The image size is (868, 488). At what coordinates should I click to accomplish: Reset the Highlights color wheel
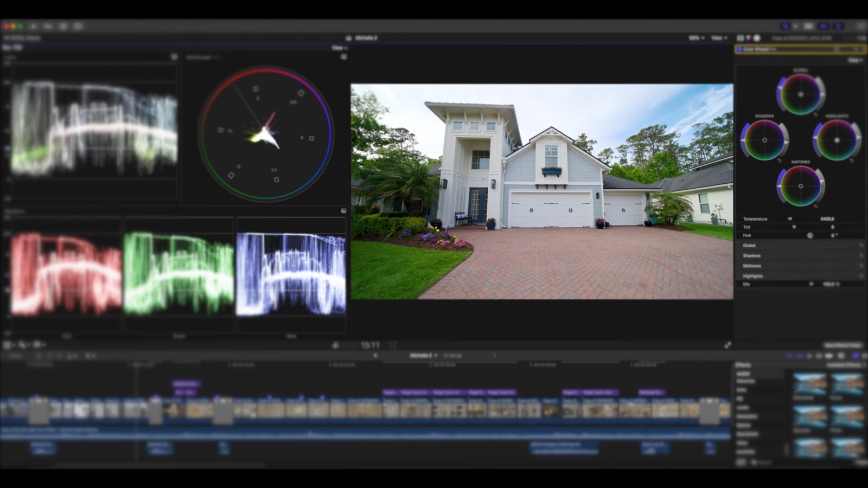[x=852, y=160]
